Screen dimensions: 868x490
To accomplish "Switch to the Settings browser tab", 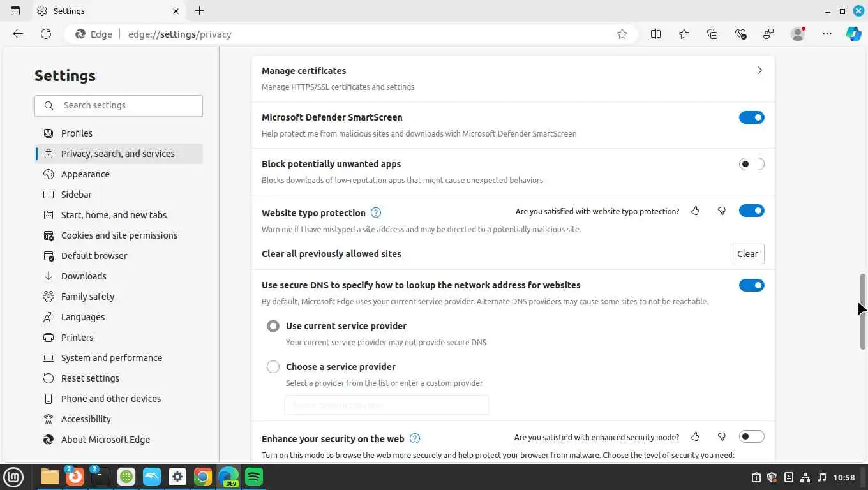I will [x=108, y=11].
